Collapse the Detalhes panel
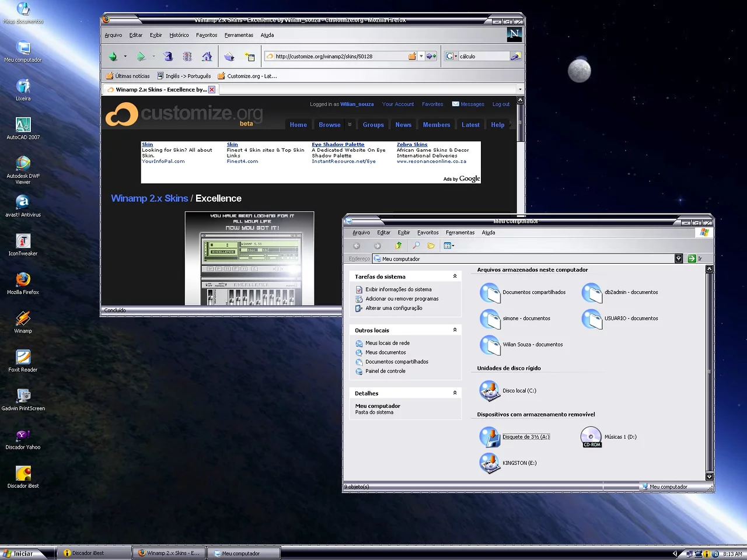 tap(455, 393)
